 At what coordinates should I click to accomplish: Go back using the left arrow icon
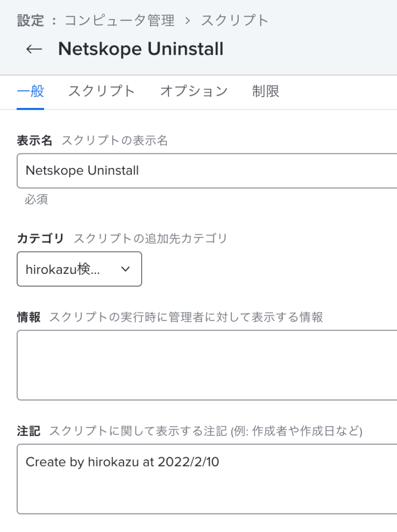34,49
